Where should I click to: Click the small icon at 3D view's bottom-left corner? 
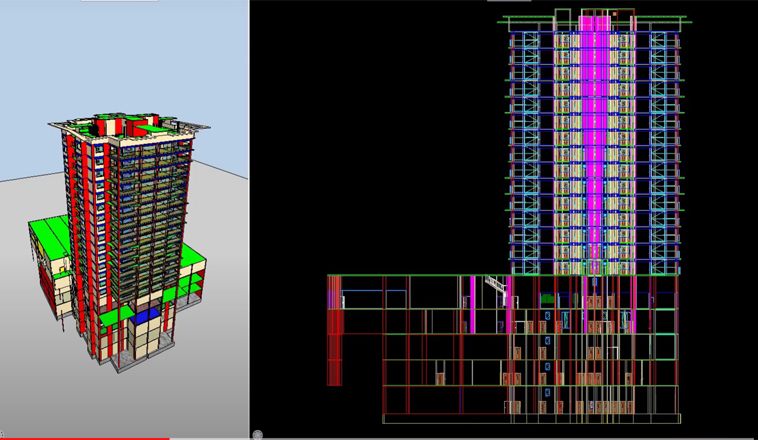[x=3, y=434]
